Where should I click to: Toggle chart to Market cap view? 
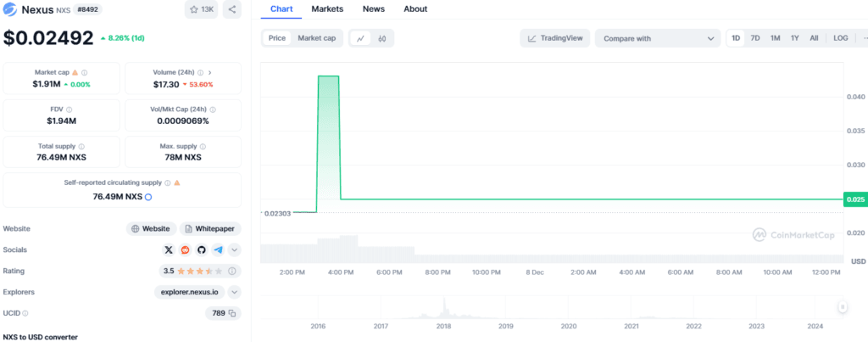[317, 38]
